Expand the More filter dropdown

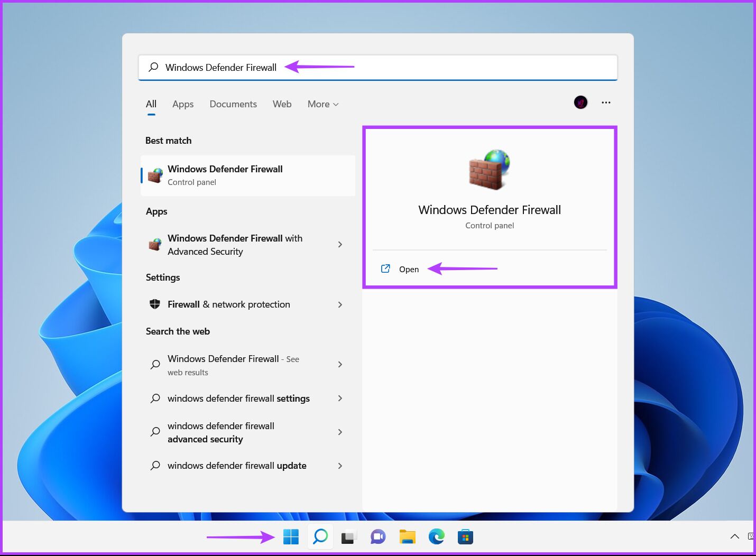pos(323,104)
